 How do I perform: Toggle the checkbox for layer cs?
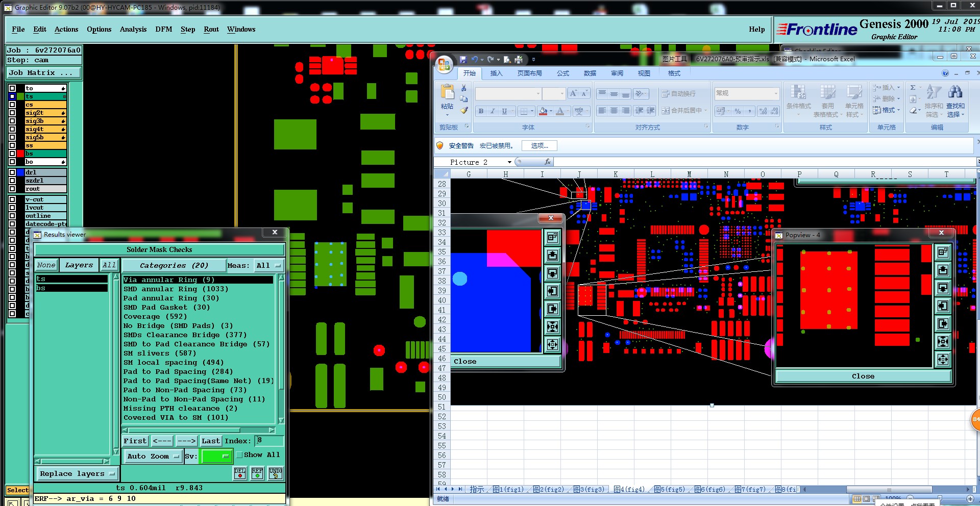pos(12,105)
